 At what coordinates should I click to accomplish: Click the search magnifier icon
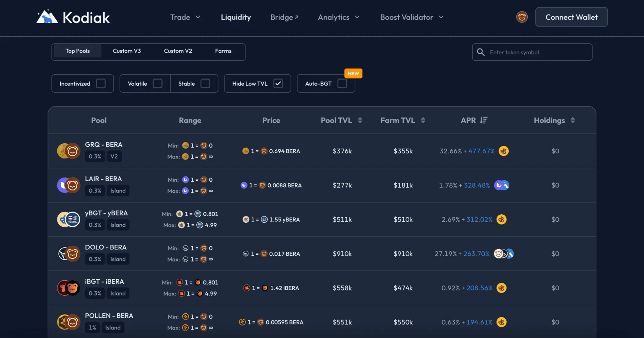coord(480,52)
